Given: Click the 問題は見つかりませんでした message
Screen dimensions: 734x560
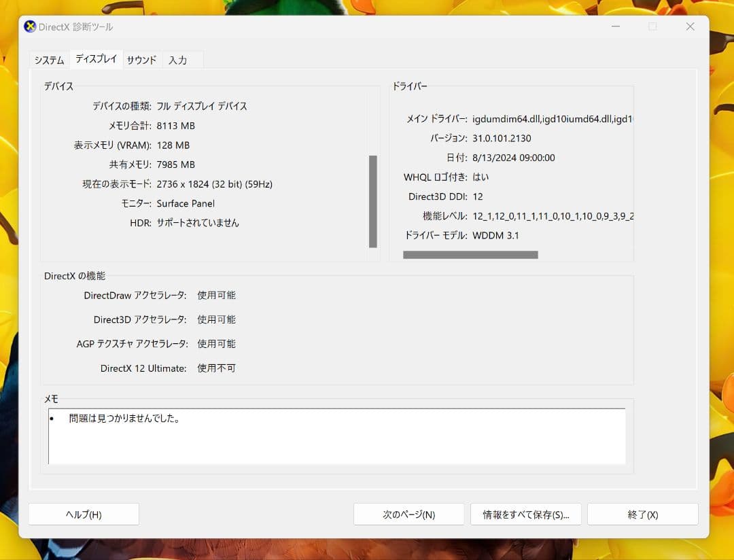Looking at the screenshot, I should [122, 419].
